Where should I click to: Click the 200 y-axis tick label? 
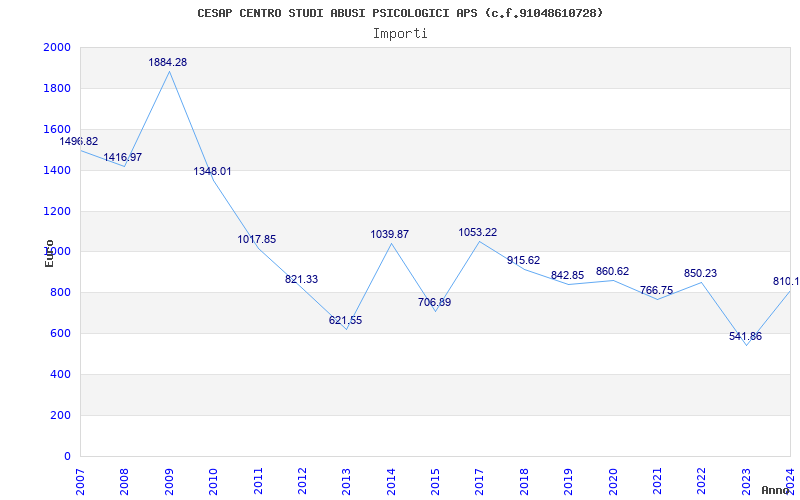point(60,415)
